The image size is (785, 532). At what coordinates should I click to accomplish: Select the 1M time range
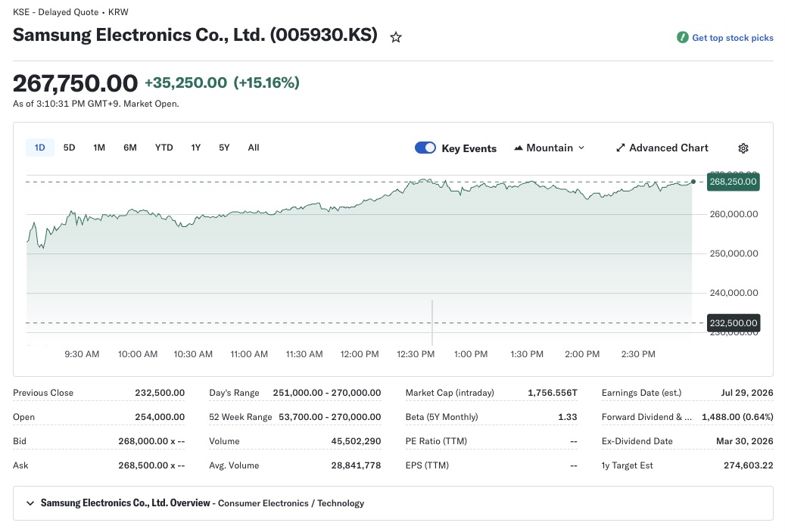tap(99, 148)
